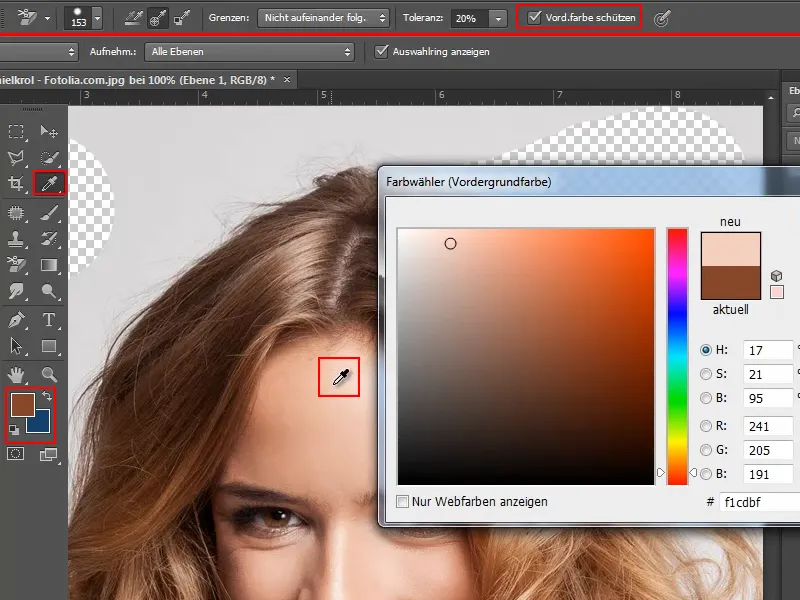The height and width of the screenshot is (600, 800).
Task: Select the History Brush tool
Action: click(x=49, y=238)
